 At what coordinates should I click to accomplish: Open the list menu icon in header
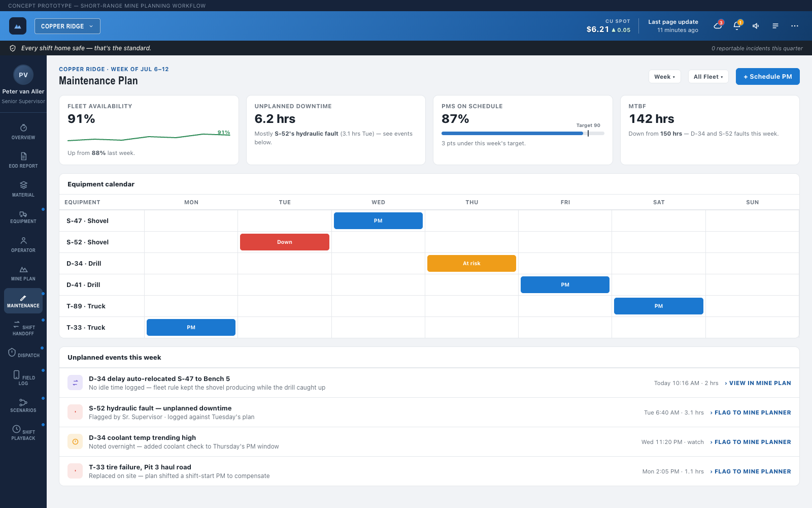[x=775, y=26]
